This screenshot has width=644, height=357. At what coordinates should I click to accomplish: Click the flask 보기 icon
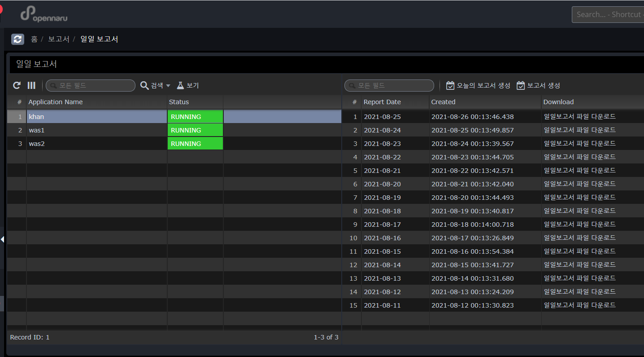coord(180,85)
